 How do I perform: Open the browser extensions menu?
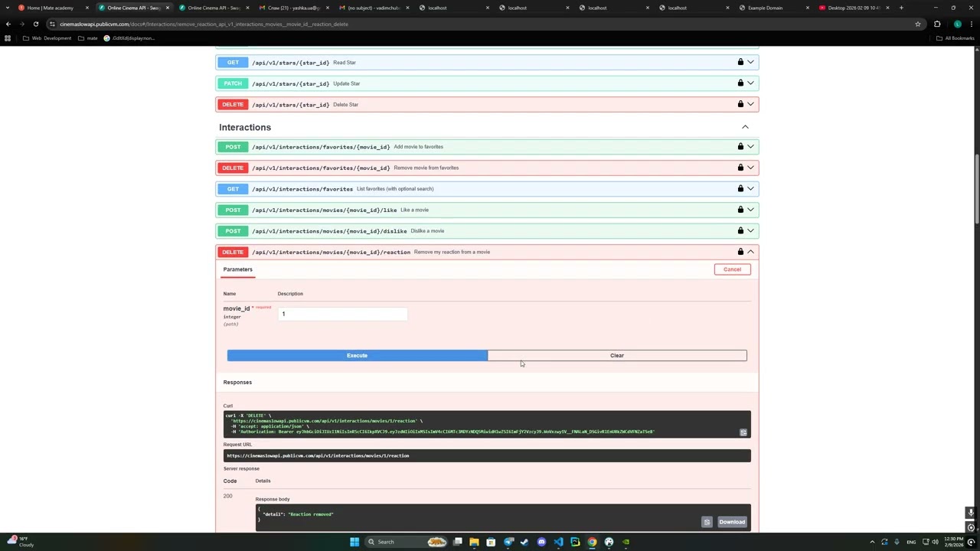(x=937, y=24)
